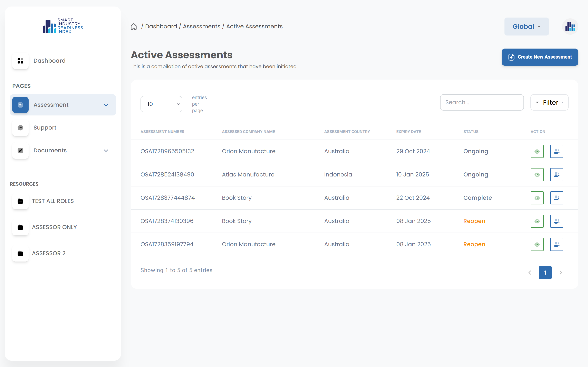Click eye icon for OSA1728374130396 row

pyautogui.click(x=537, y=221)
